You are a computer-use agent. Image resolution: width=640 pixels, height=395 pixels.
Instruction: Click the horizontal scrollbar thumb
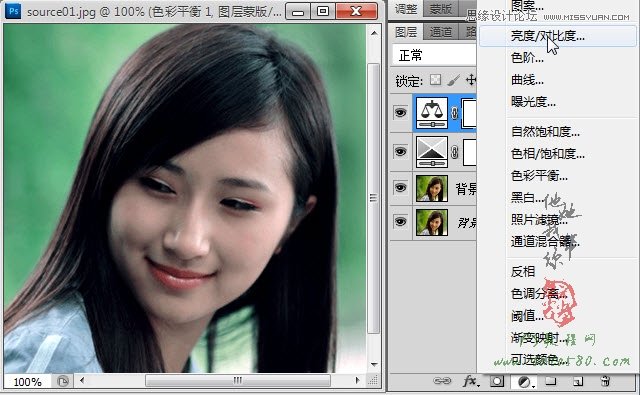pyautogui.click(x=238, y=381)
